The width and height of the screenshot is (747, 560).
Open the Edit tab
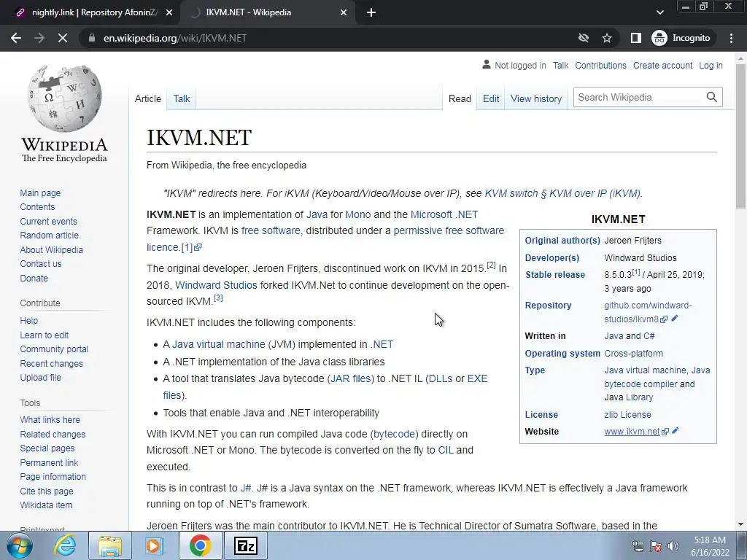click(491, 98)
